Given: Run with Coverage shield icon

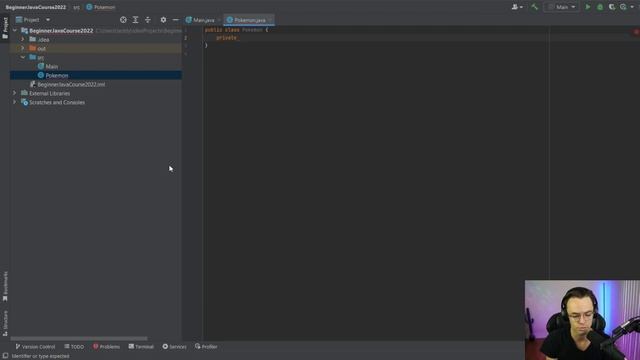Looking at the screenshot, I should 611,7.
